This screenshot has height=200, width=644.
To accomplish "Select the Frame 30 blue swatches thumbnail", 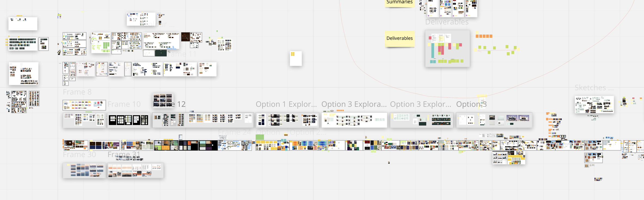I will point(84,170).
